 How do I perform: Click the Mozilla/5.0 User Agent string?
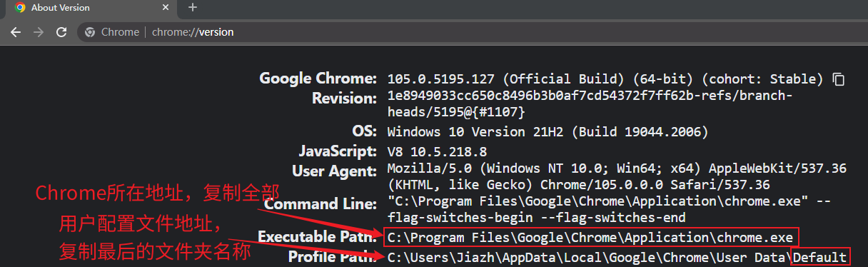click(617, 176)
